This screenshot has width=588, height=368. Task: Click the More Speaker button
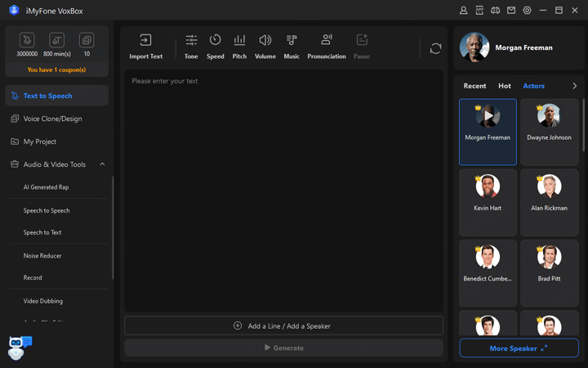(x=519, y=348)
